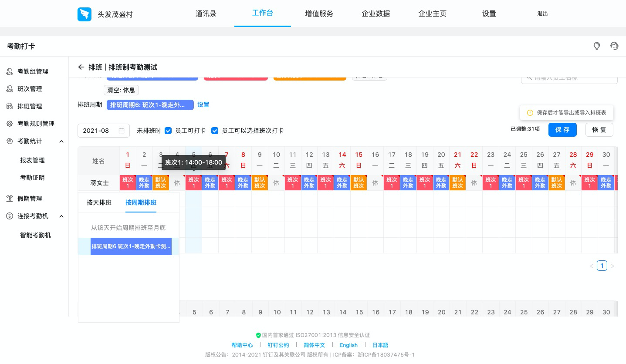
Task: Disable 员工可以选择班次打卡
Action: click(215, 131)
